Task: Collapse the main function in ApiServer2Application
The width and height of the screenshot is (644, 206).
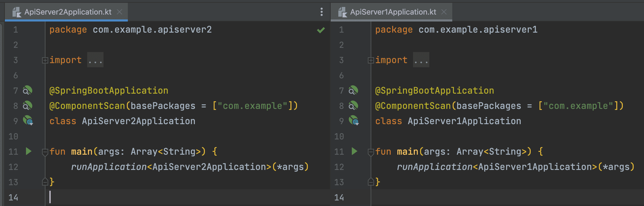Action: [45, 152]
